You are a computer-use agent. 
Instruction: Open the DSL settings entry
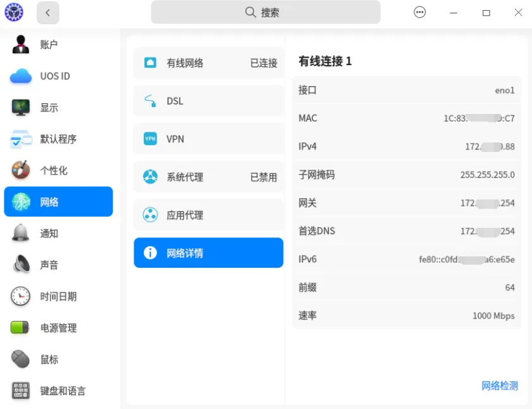[208, 101]
